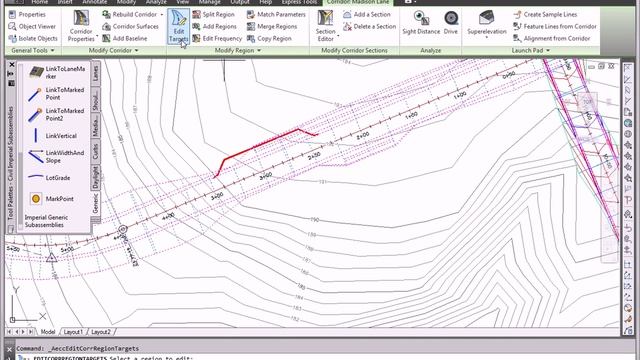The image size is (640, 360).
Task: Click Create Sample Lines
Action: click(x=545, y=14)
